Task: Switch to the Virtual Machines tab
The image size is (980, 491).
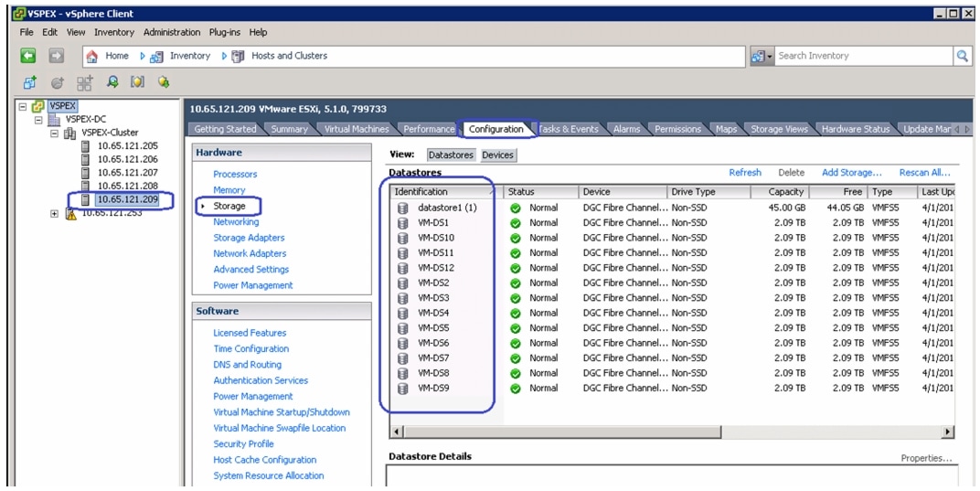Action: [356, 129]
